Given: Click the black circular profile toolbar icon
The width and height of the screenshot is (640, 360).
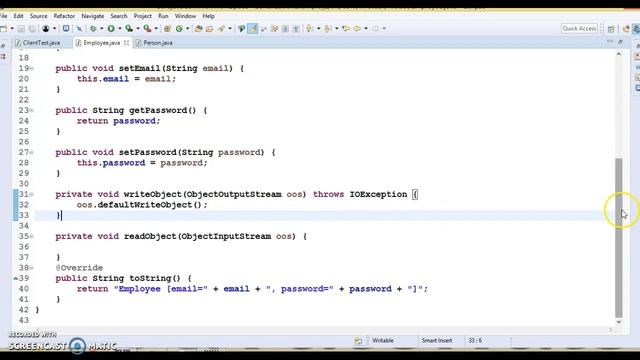Looking at the screenshot, I should pyautogui.click(x=46, y=29).
